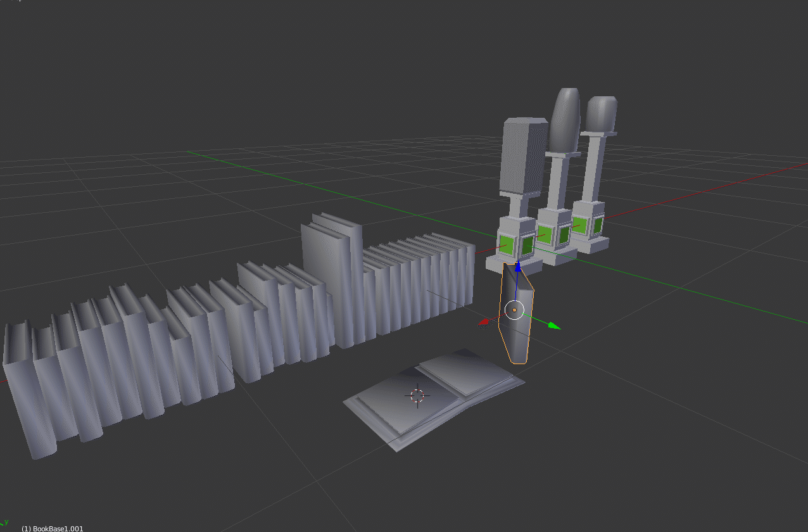Screen dimensions: 808x532
Task: Click the "(1) BookBase1.001" object label
Action: pos(53,528)
